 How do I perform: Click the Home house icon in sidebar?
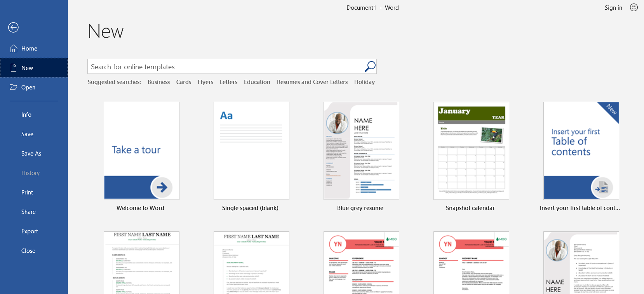click(14, 48)
